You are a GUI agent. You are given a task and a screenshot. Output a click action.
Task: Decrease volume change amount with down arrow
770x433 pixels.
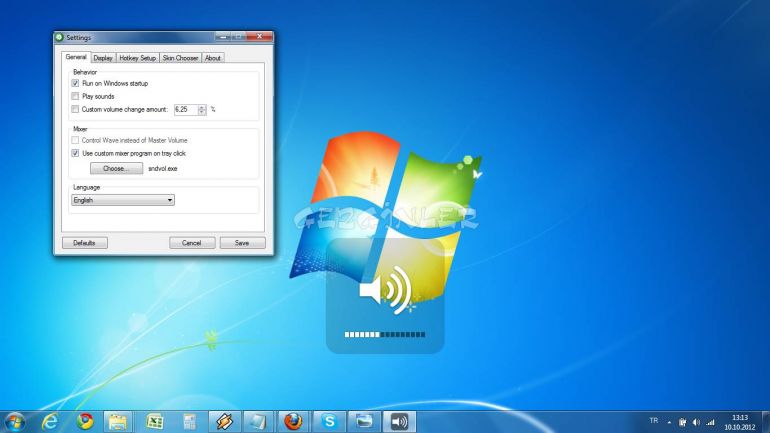tap(202, 112)
